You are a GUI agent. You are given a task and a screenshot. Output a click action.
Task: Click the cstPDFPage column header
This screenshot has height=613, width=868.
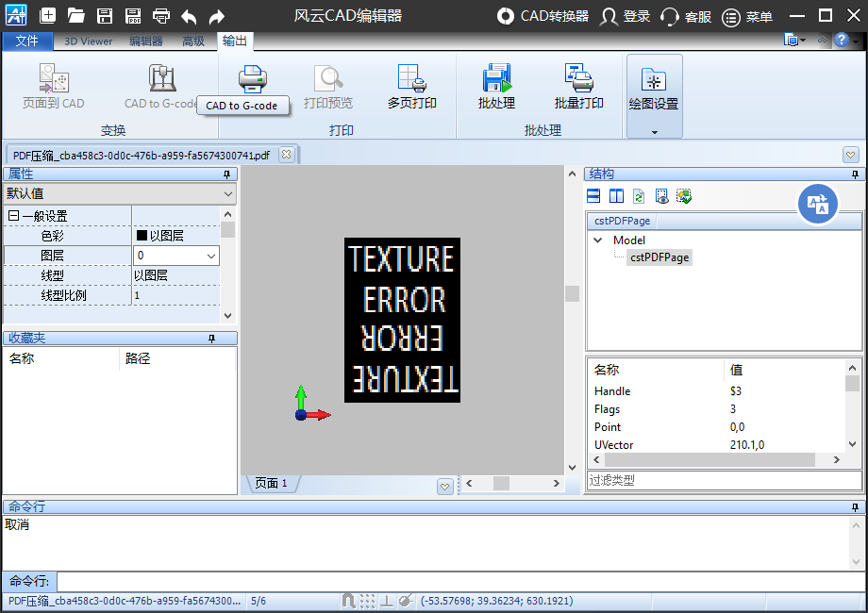pyautogui.click(x=622, y=221)
